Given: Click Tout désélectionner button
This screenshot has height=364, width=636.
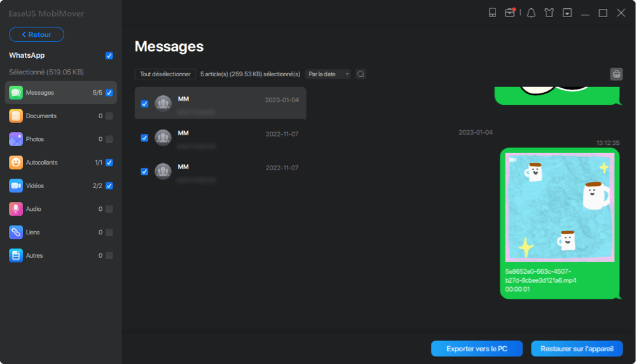Looking at the screenshot, I should tap(165, 74).
